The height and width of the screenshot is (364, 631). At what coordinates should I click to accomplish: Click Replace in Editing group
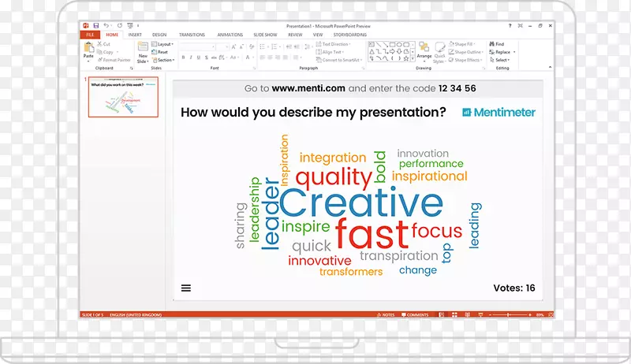point(502,52)
